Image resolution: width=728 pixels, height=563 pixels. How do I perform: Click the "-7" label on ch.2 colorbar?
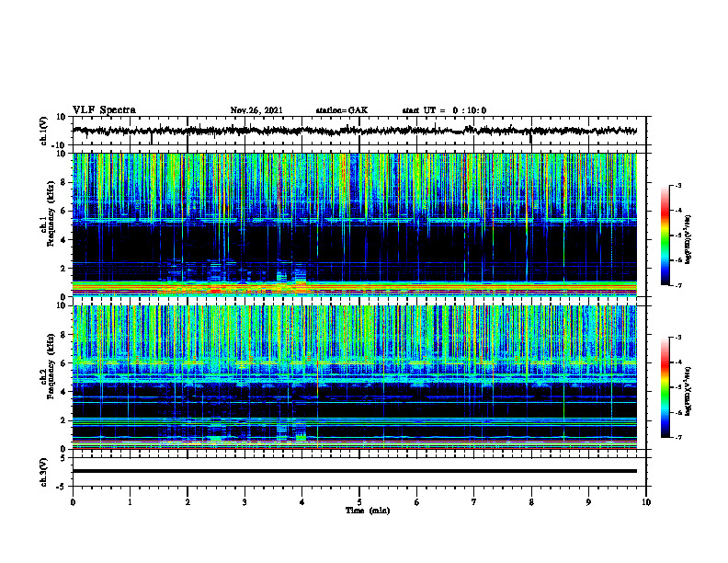[677, 438]
